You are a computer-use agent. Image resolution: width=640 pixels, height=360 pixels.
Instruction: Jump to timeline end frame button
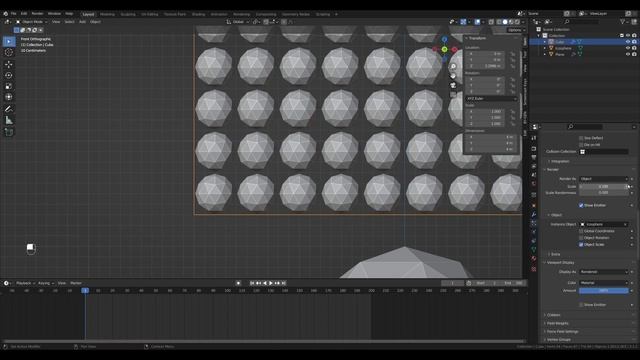coord(284,283)
